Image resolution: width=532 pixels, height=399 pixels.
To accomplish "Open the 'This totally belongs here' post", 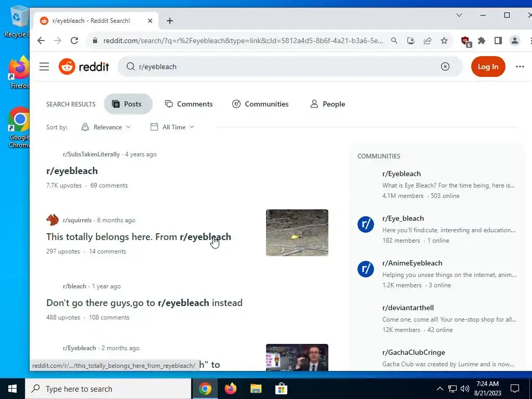I will [x=139, y=236].
